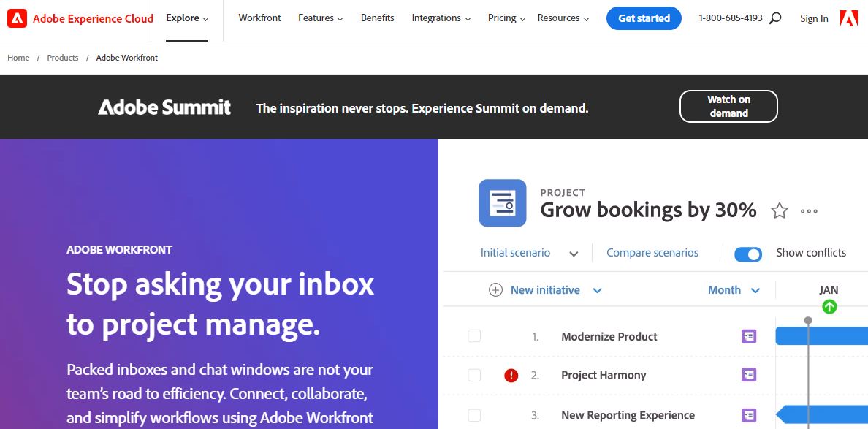Open the Features menu

click(x=320, y=18)
